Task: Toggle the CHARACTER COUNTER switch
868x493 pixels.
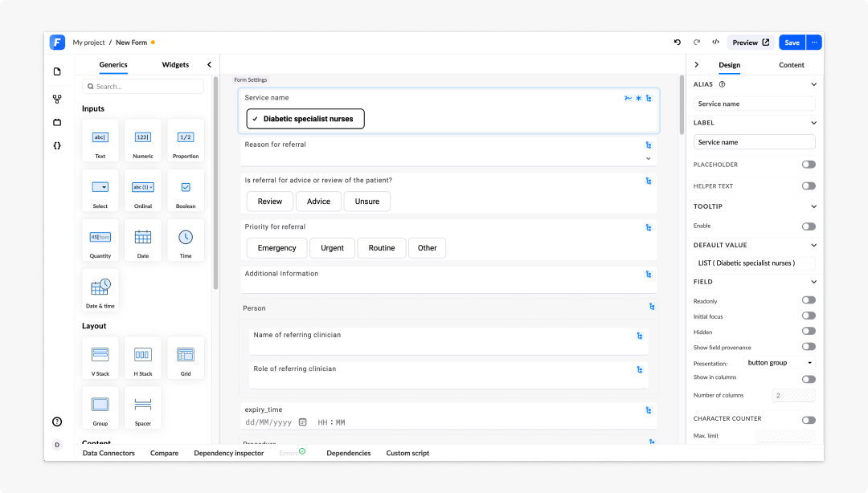Action: [x=809, y=420]
